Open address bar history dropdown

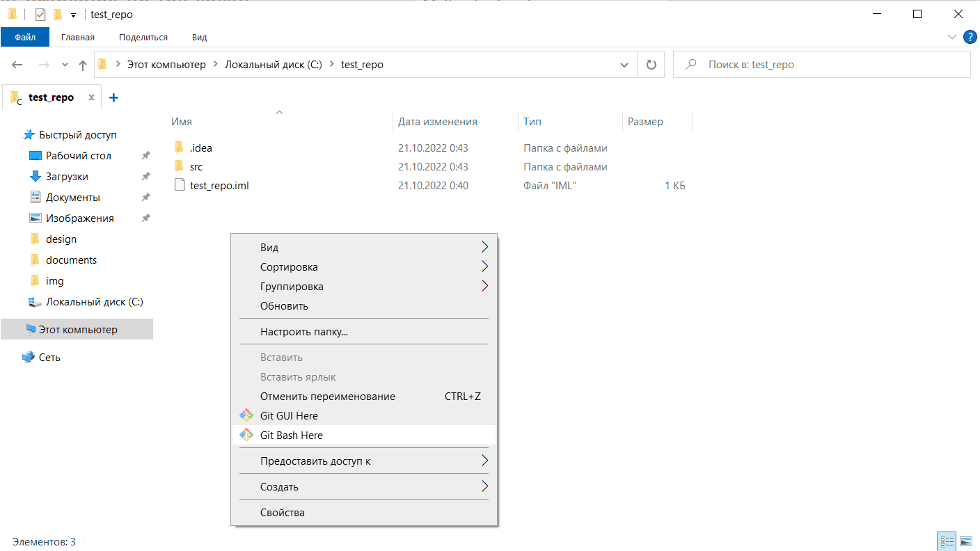click(624, 65)
